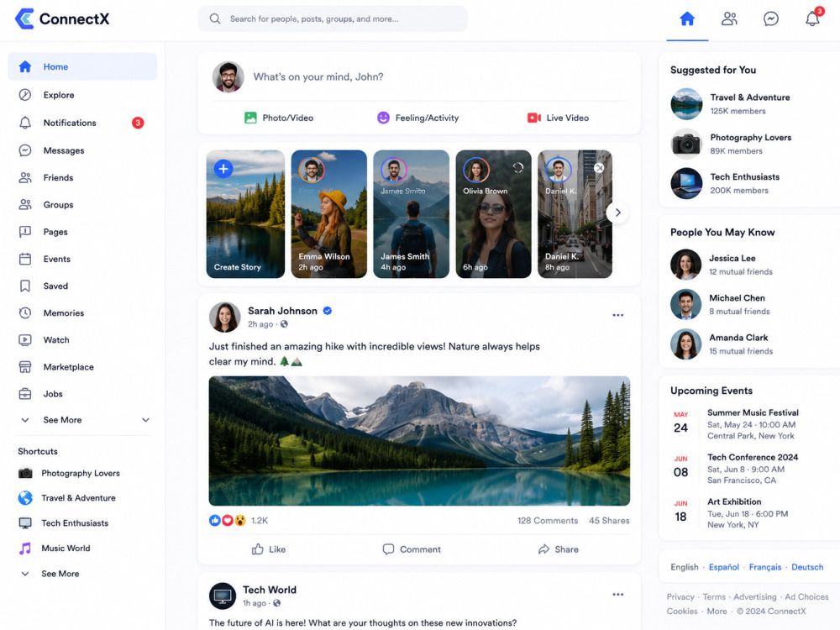This screenshot has height=630, width=840.
Task: Click the chevron right of See More
Action: click(x=145, y=420)
